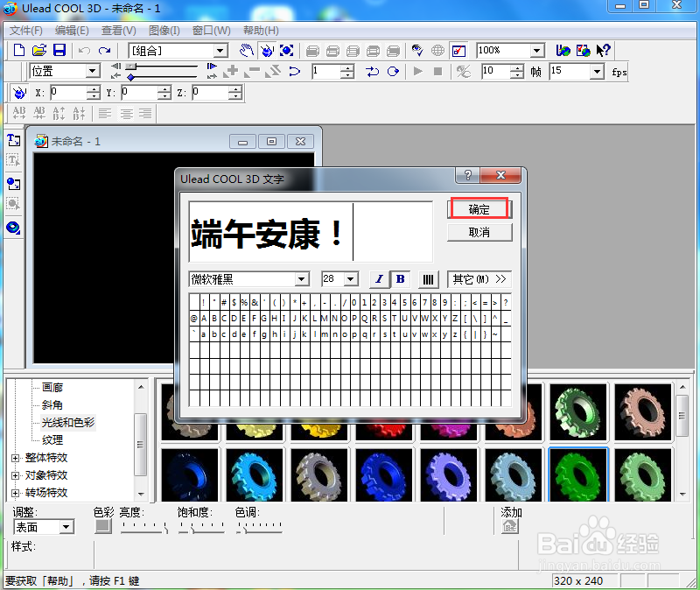Toggle loop mode icon

click(x=393, y=72)
